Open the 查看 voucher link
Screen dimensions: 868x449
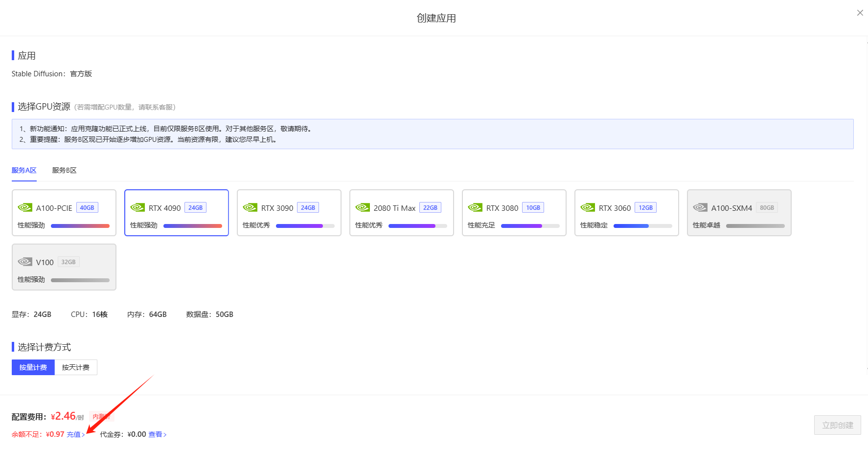[158, 434]
